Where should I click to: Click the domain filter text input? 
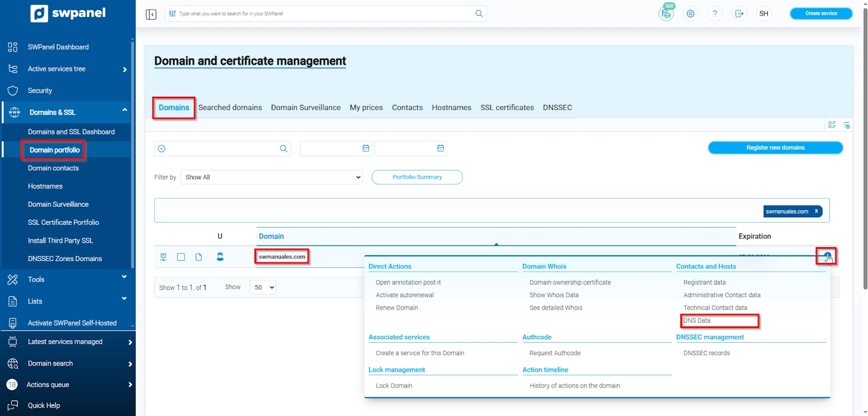[222, 149]
